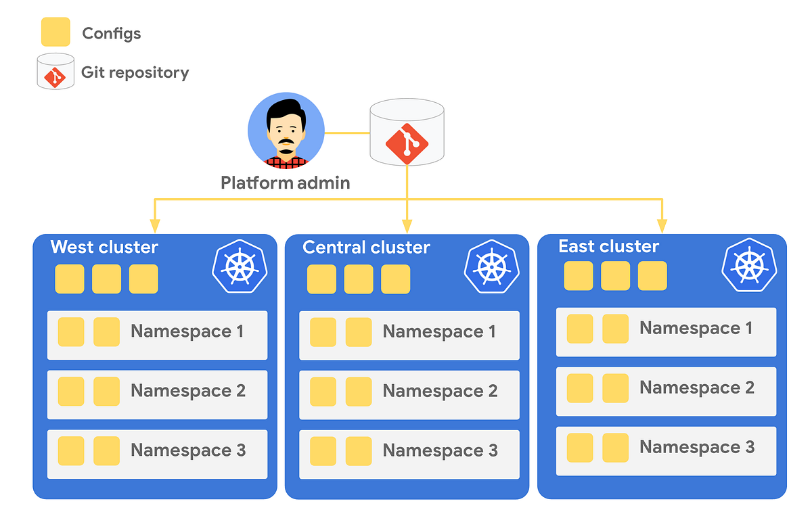
Task: Click the Platform admin label
Action: (285, 183)
